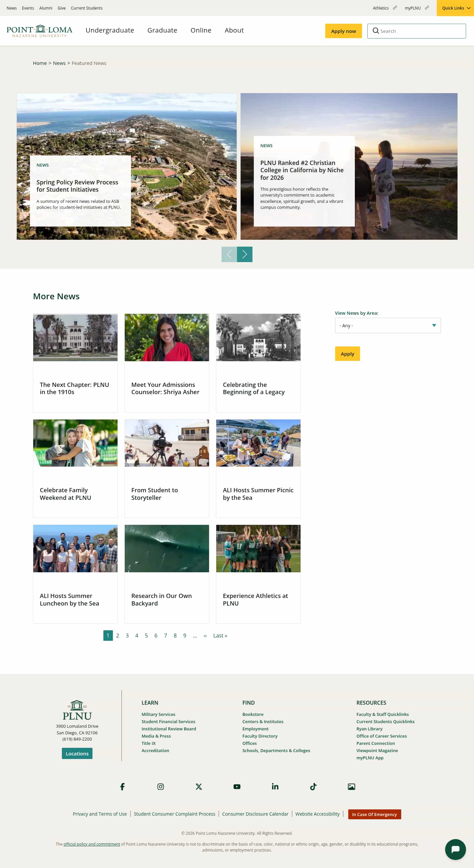Click the external link icon beside Athletics

coord(395,8)
